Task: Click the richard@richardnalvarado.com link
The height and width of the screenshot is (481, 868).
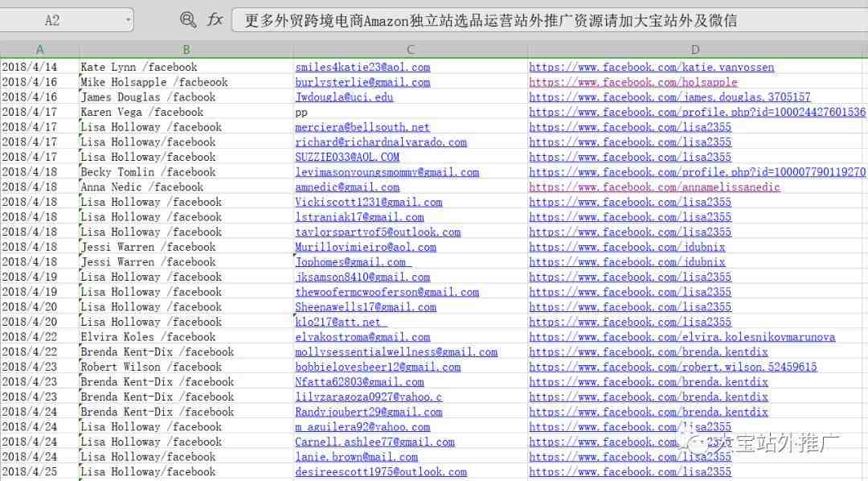Action: (x=381, y=142)
